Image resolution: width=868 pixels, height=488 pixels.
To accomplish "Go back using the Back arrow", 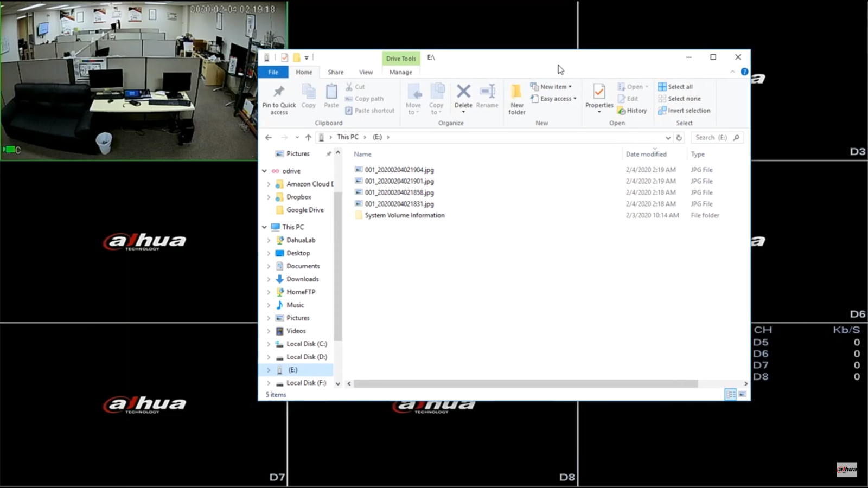I will coord(269,138).
